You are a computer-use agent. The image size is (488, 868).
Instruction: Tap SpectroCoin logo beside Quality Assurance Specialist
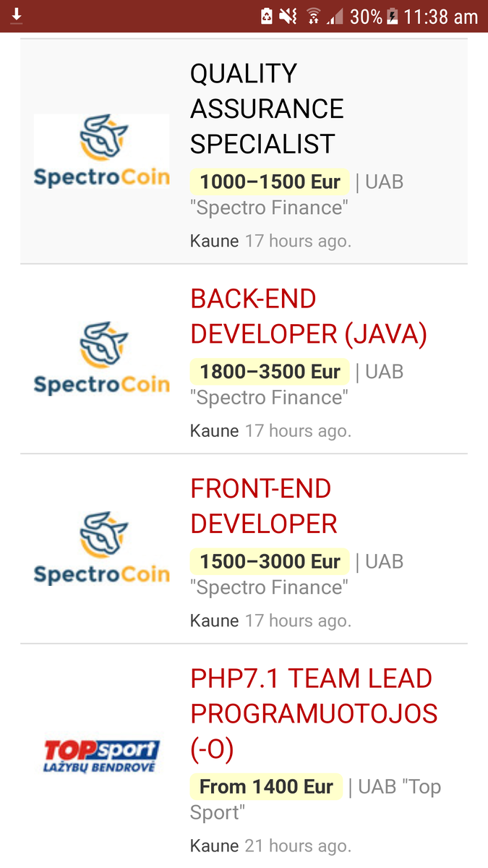101,151
